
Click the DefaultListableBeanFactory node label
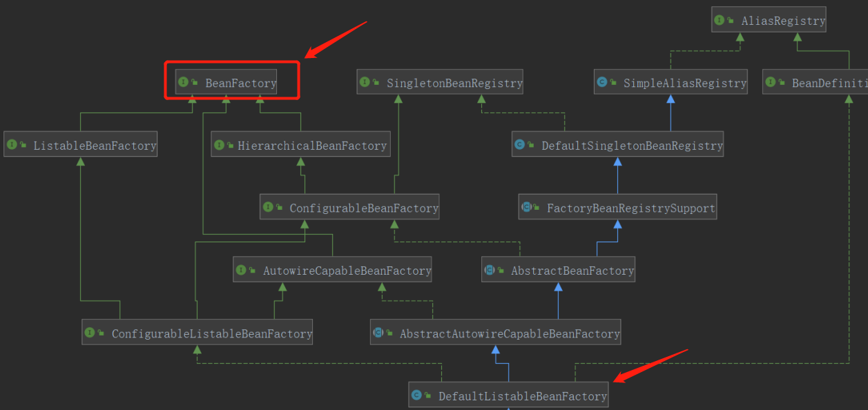tap(522, 396)
